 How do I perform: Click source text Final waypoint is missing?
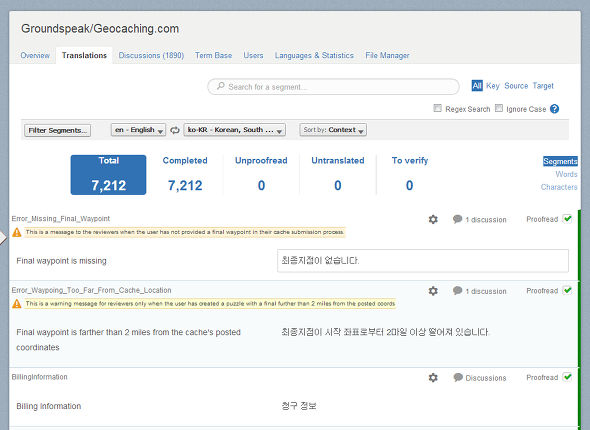coord(61,261)
